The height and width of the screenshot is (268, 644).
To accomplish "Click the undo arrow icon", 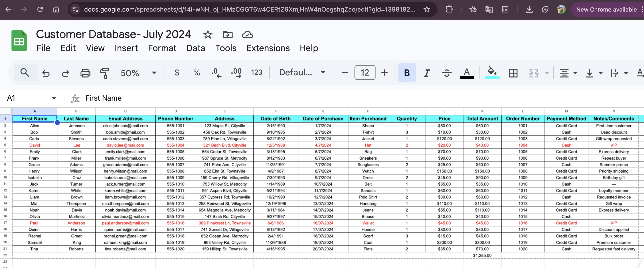I will [46, 73].
